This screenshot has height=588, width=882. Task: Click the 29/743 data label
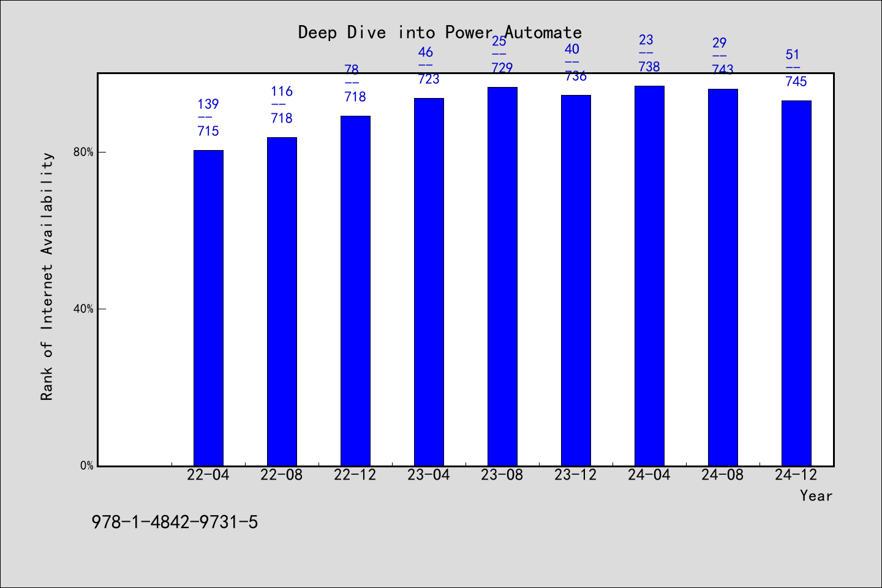pos(723,56)
